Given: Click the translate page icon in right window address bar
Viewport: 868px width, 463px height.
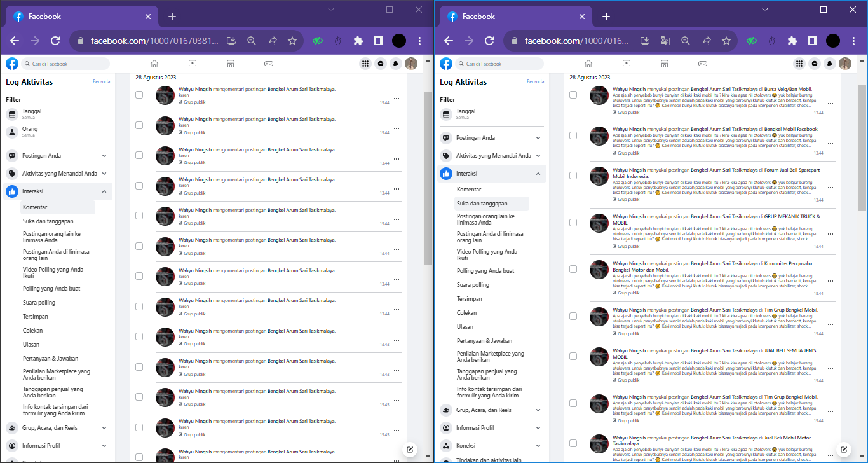Looking at the screenshot, I should 665,41.
